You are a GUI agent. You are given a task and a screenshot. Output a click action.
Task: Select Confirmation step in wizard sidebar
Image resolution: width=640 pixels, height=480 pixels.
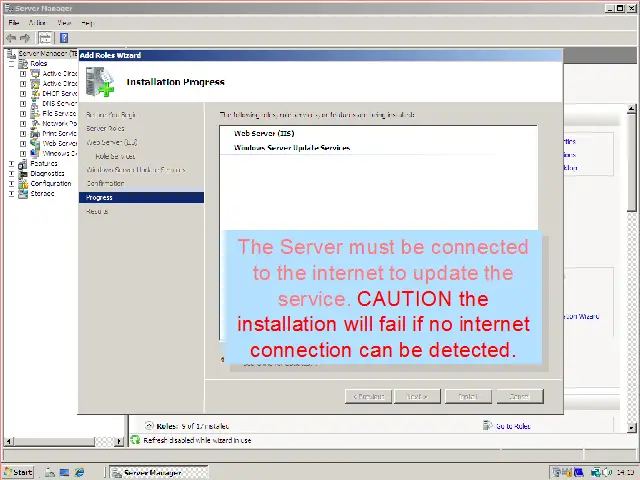(105, 184)
